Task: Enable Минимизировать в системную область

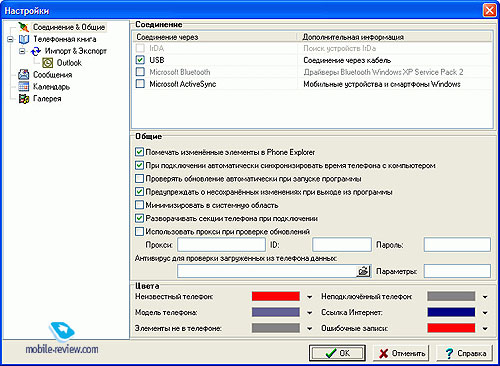Action: (x=139, y=205)
